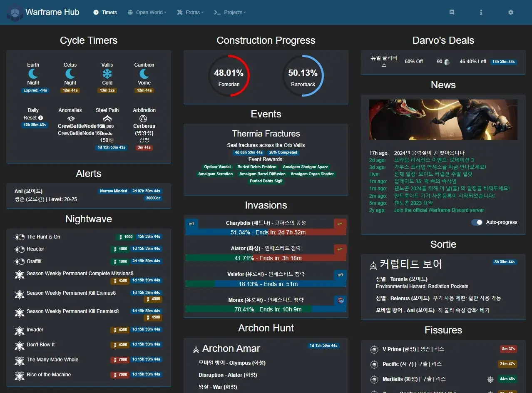This screenshot has height=393, width=532.
Task: Click the Thermia Fractures 26% Completed badge
Action: [283, 152]
